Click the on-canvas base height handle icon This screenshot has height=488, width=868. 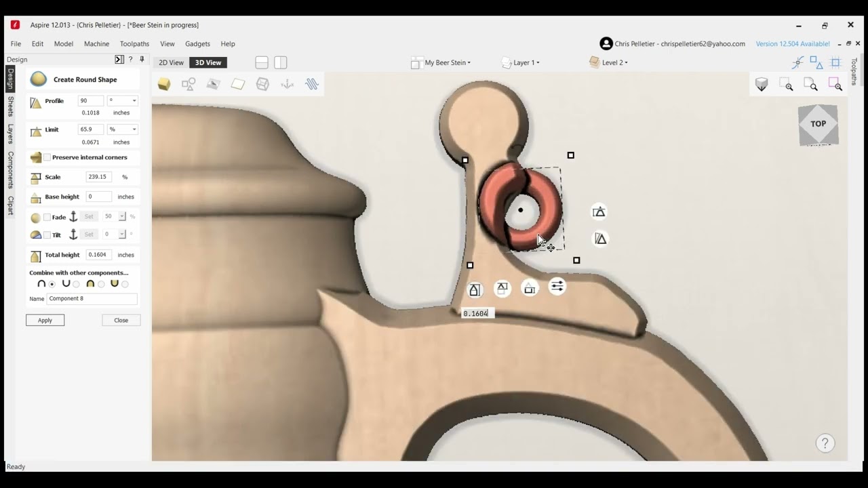[x=475, y=289]
